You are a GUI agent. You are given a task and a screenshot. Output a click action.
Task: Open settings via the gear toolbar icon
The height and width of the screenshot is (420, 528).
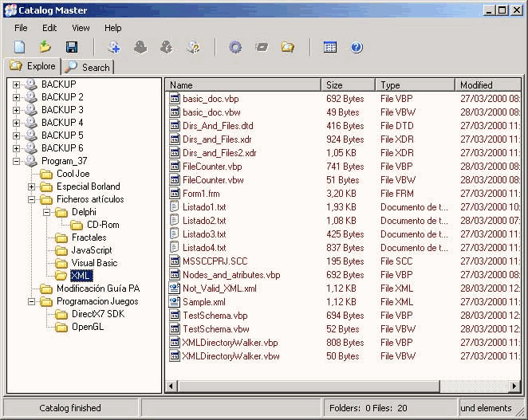click(x=235, y=47)
